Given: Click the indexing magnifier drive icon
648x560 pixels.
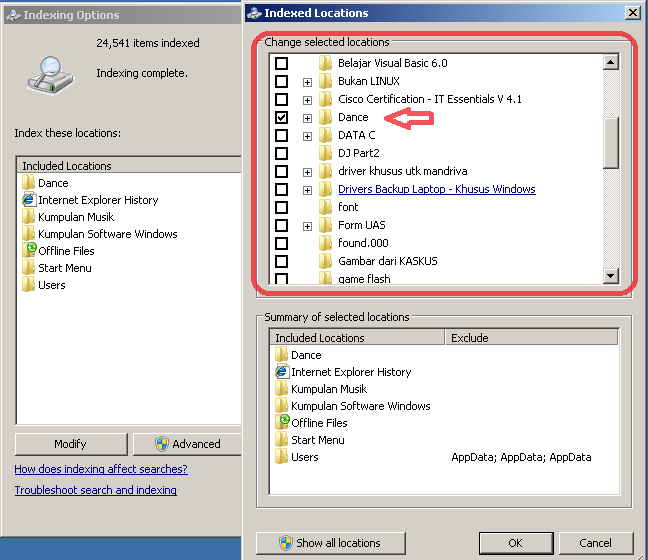Looking at the screenshot, I should click(x=51, y=76).
